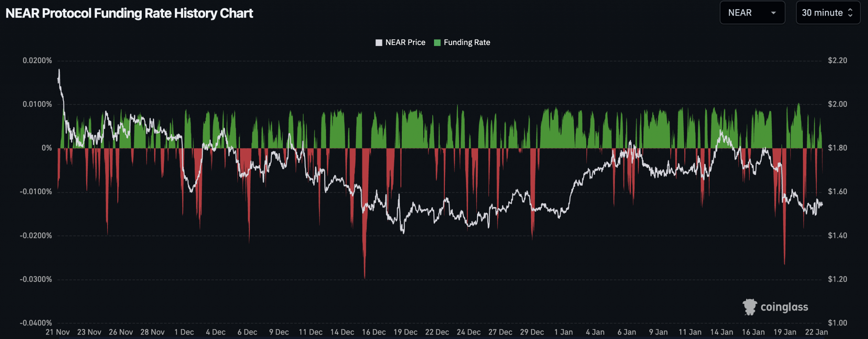
Task: Click the interval up-down stepper arrows
Action: click(850, 13)
